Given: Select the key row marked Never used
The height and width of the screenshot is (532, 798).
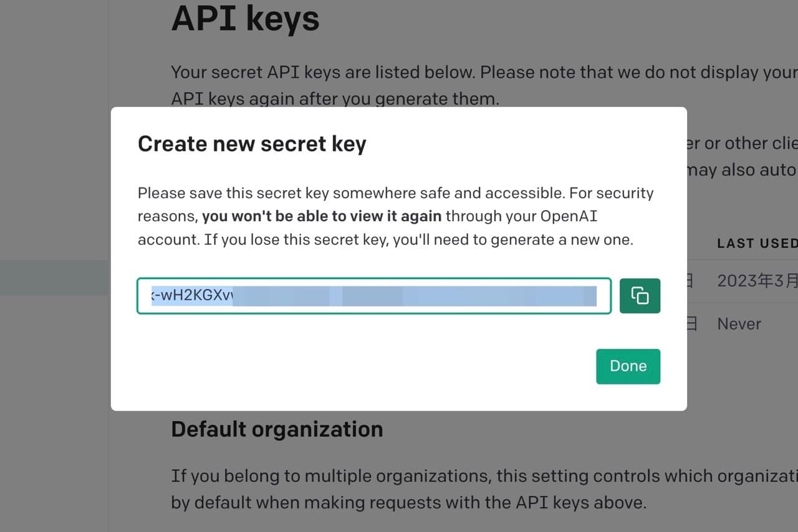Looking at the screenshot, I should click(742, 324).
